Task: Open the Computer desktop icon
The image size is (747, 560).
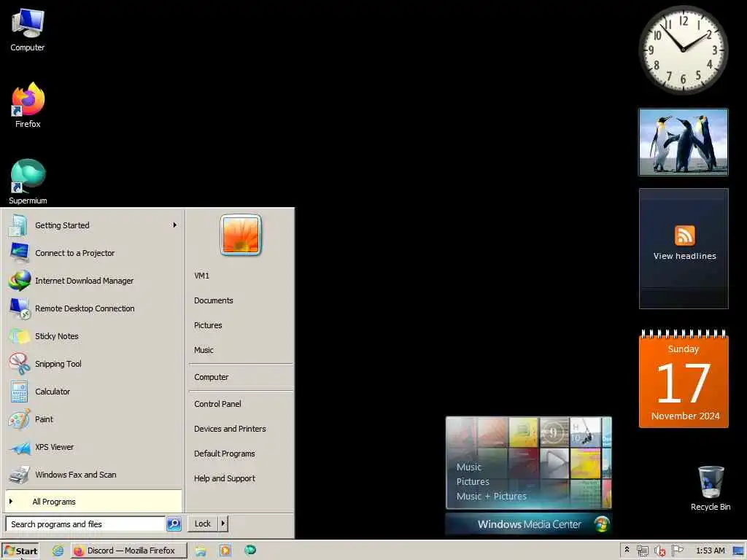Action: (28, 29)
